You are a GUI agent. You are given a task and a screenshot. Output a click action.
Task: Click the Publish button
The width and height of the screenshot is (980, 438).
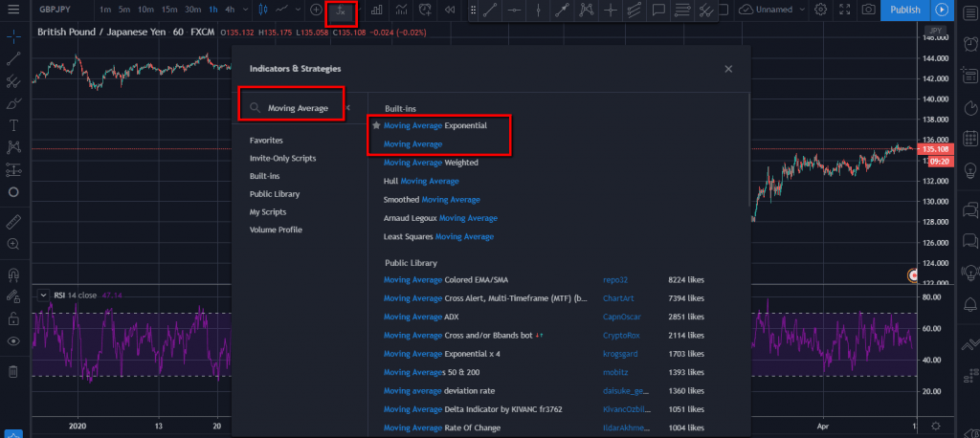click(x=904, y=10)
